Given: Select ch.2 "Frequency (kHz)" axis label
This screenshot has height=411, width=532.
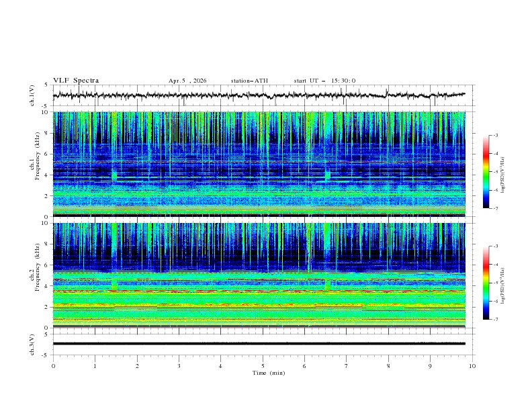Looking at the screenshot, I should coord(37,267).
